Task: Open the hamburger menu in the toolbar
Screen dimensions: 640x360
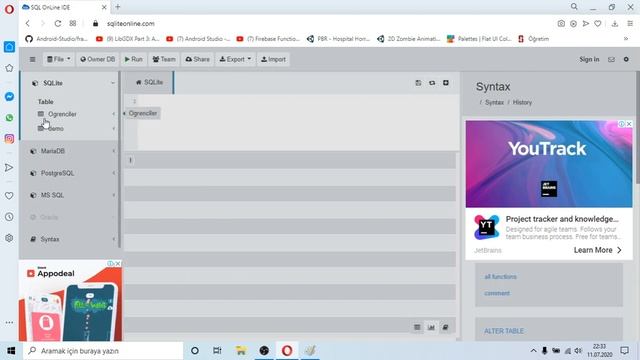Action: click(x=33, y=60)
